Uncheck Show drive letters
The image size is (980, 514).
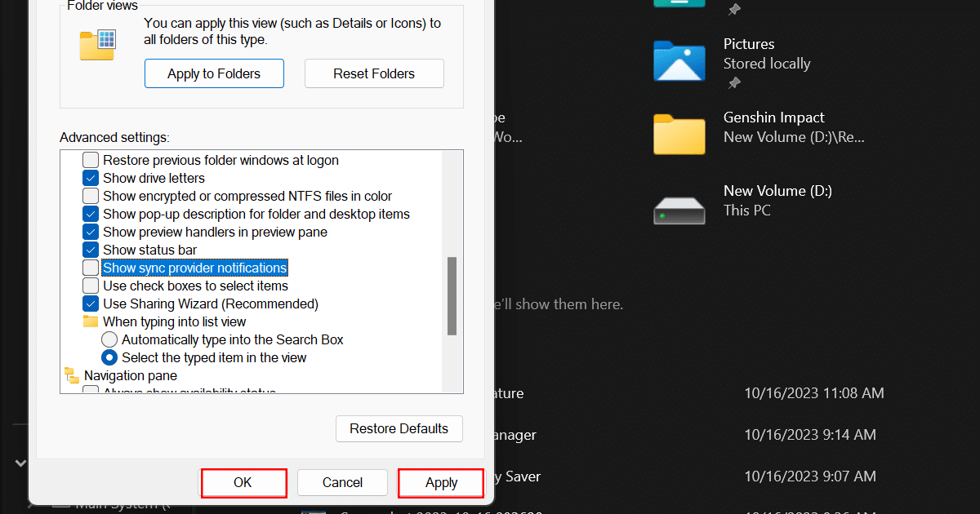(91, 178)
